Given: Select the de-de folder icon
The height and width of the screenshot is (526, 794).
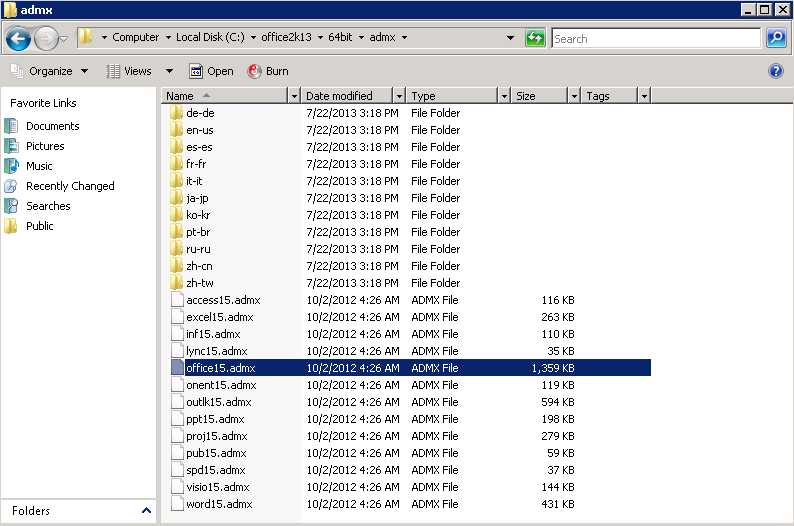Looking at the screenshot, I should point(177,112).
